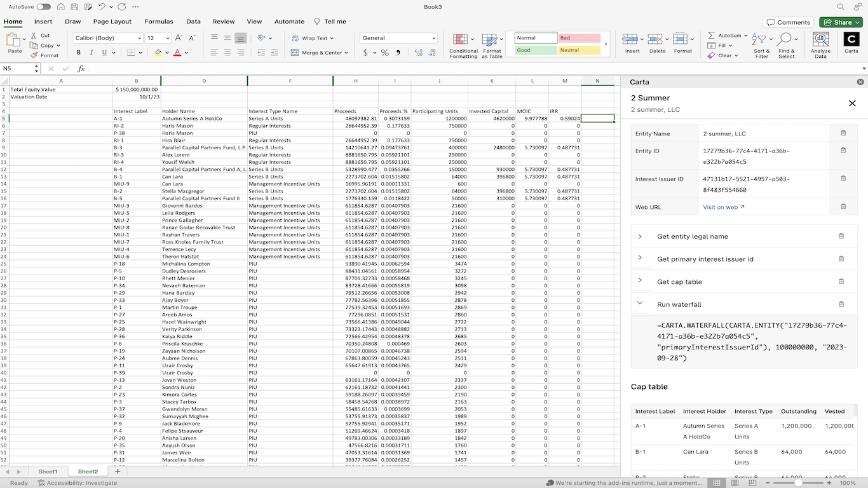Click the Delete cells icon
The height and width of the screenshot is (488, 868).
657,39
